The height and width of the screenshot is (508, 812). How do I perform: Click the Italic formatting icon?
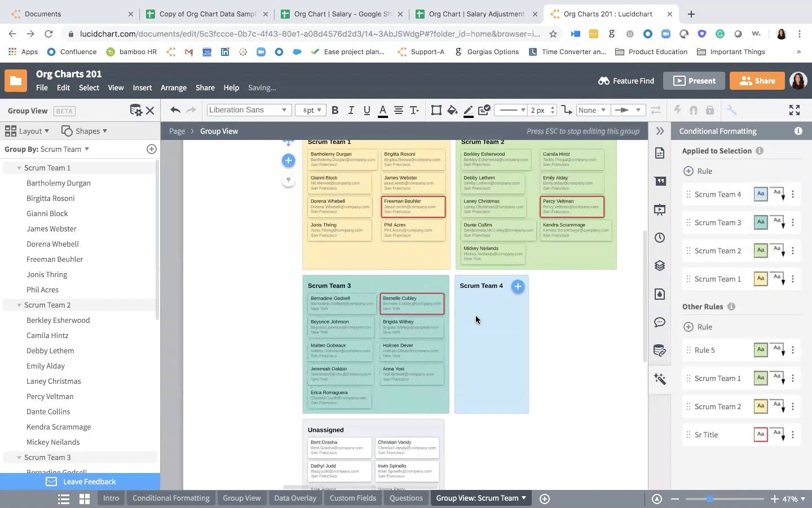point(351,110)
